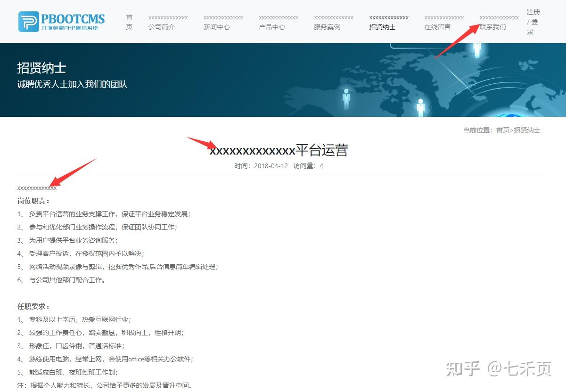The height and width of the screenshot is (392, 566).
Task: Select the 招贤纳士 recruitment nav tab
Action: point(386,21)
